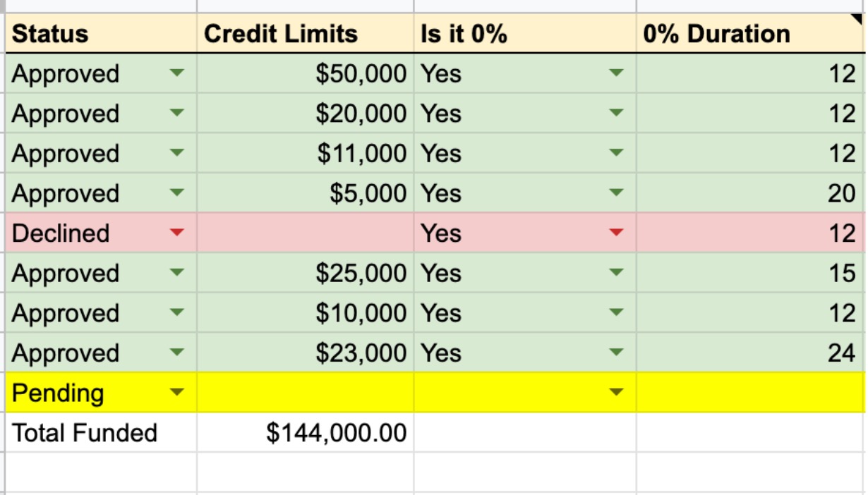Click the duration cell showing 20

(x=749, y=192)
